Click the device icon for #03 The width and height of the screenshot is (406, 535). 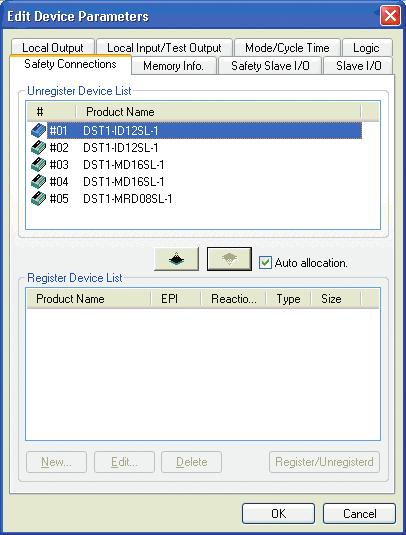click(x=38, y=164)
